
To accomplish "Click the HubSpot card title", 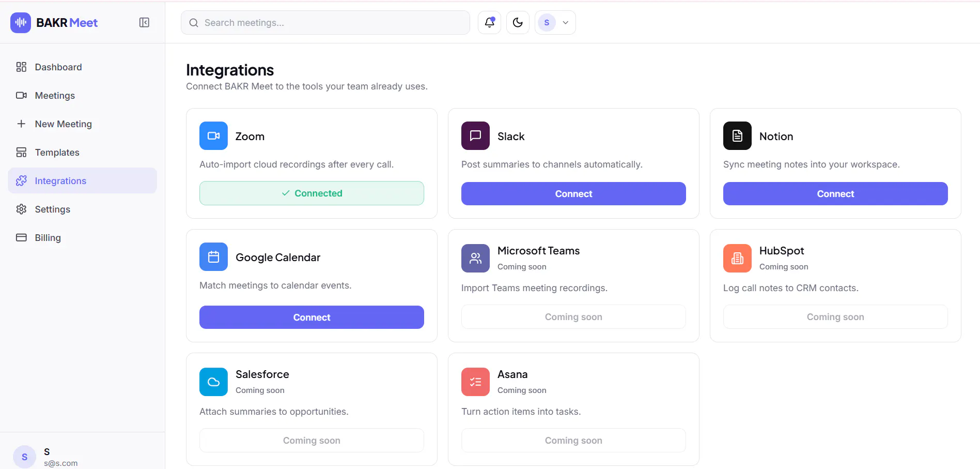I will click(782, 250).
